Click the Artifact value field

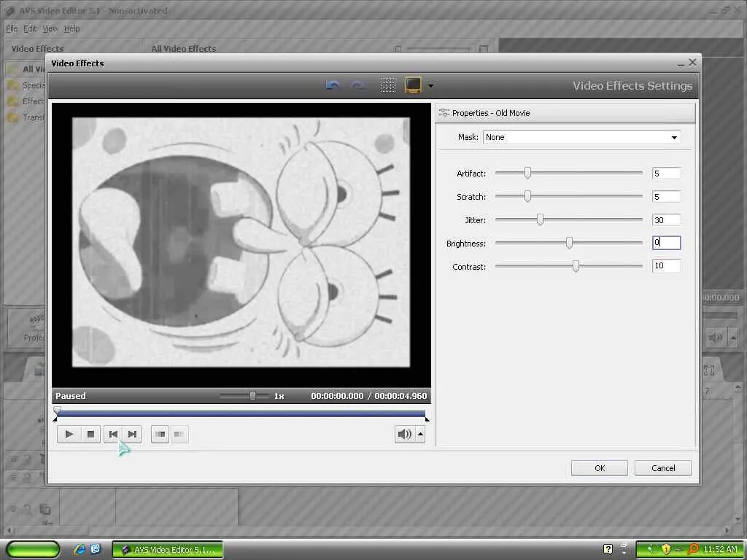tap(666, 174)
